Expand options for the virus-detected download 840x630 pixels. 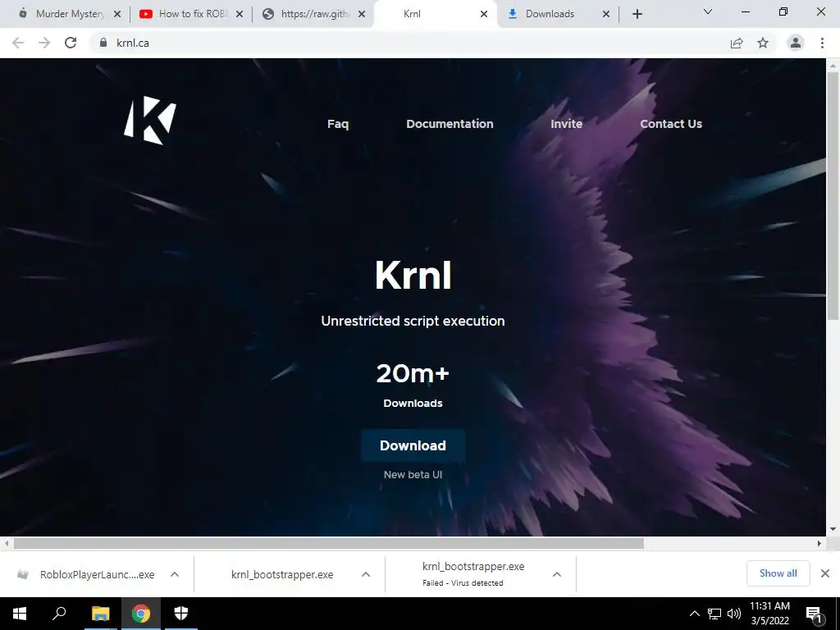[557, 574]
